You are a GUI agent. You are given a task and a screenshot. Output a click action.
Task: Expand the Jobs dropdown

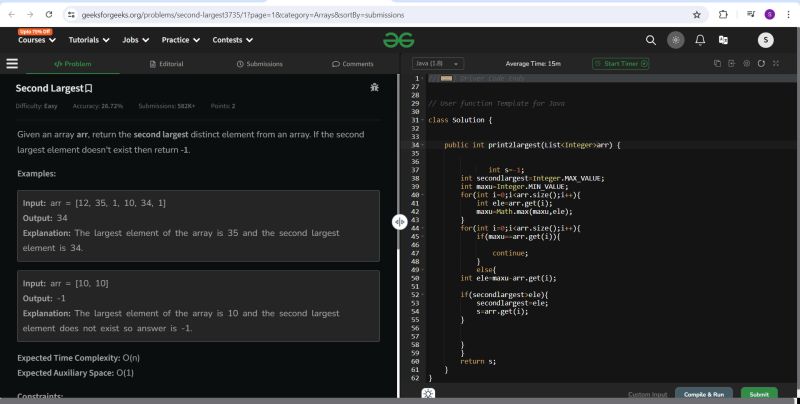click(135, 40)
